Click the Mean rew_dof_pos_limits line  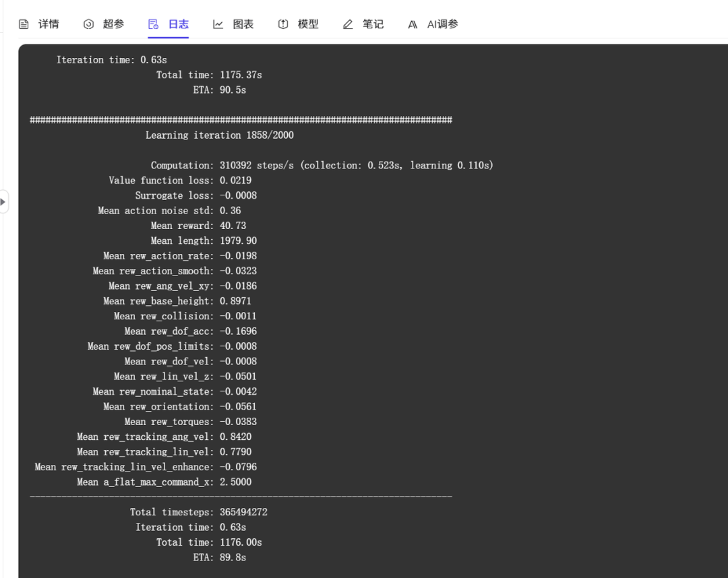pyautogui.click(x=173, y=346)
